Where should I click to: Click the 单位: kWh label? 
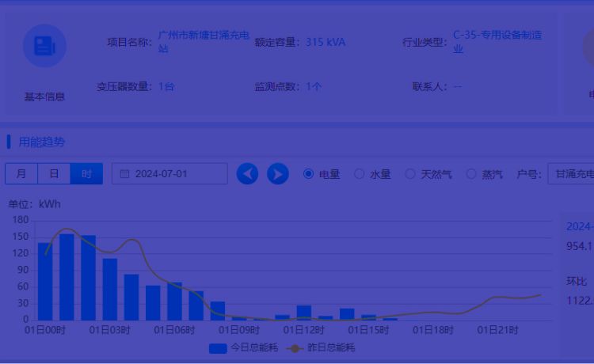(x=35, y=204)
